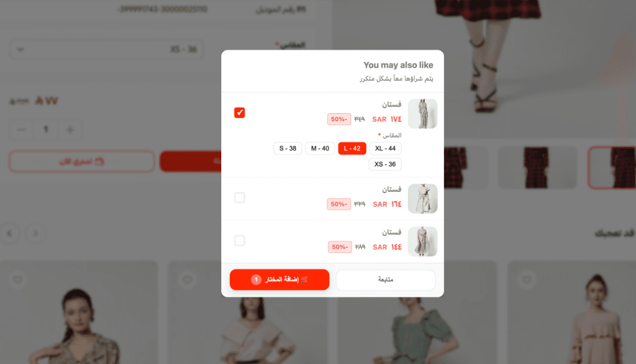The width and height of the screenshot is (636, 364).
Task: Select size M - 40
Action: tap(320, 148)
